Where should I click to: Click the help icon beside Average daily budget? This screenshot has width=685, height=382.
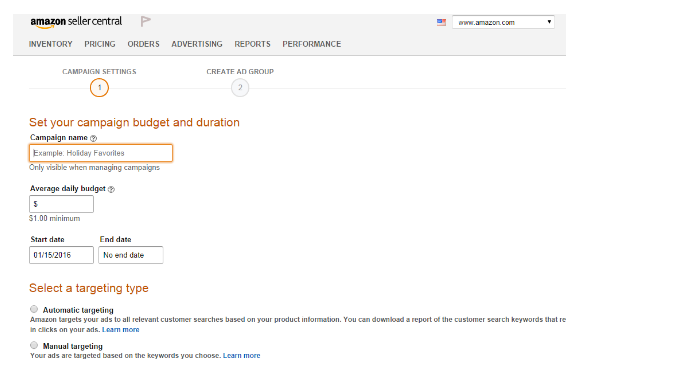pyautogui.click(x=111, y=189)
